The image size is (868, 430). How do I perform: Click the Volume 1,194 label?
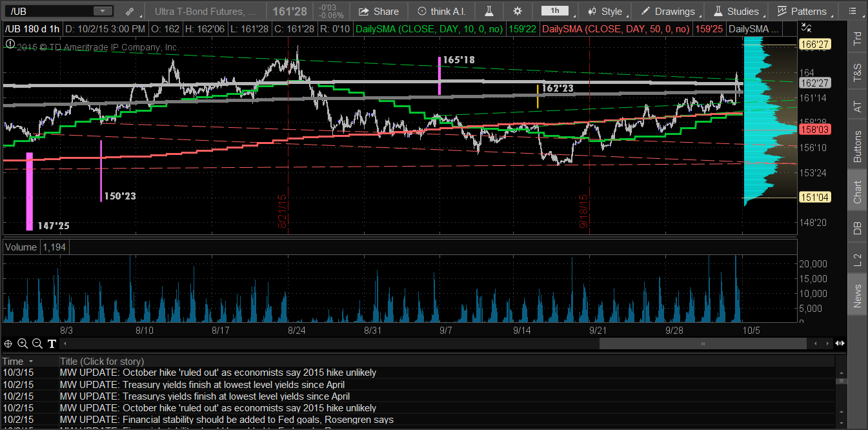(35, 247)
